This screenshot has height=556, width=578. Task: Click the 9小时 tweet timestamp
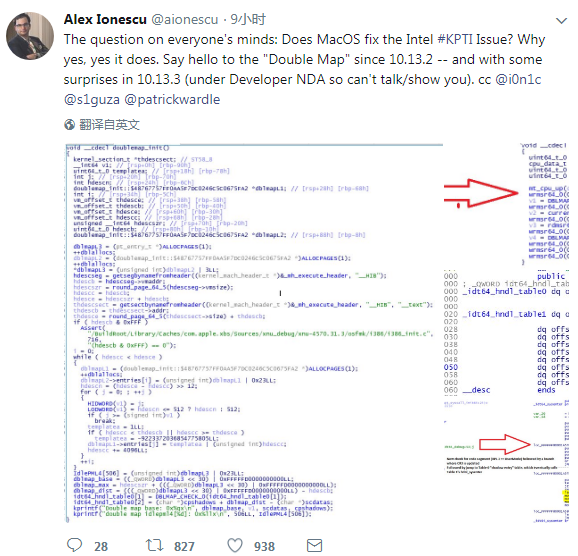pos(248,19)
